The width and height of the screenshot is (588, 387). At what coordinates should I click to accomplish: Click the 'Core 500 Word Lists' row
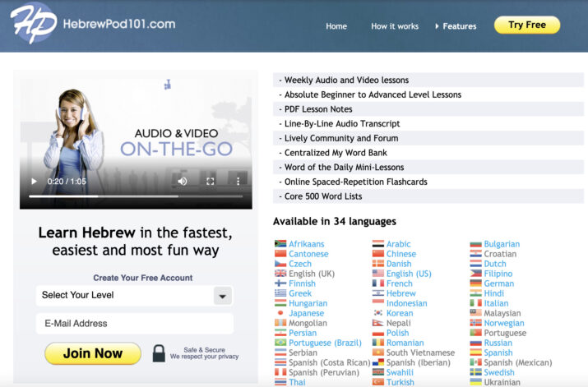pyautogui.click(x=428, y=196)
